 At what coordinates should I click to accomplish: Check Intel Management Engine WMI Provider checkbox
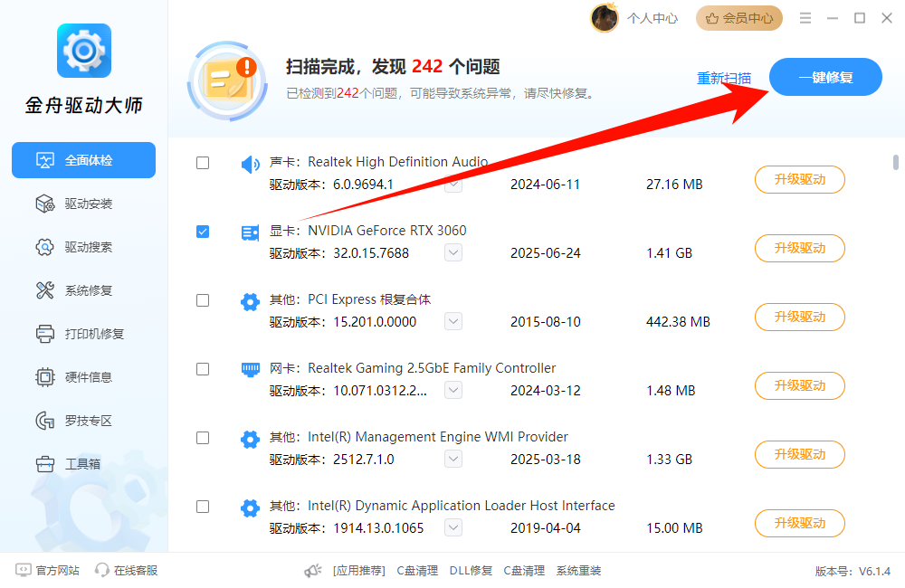click(x=203, y=438)
